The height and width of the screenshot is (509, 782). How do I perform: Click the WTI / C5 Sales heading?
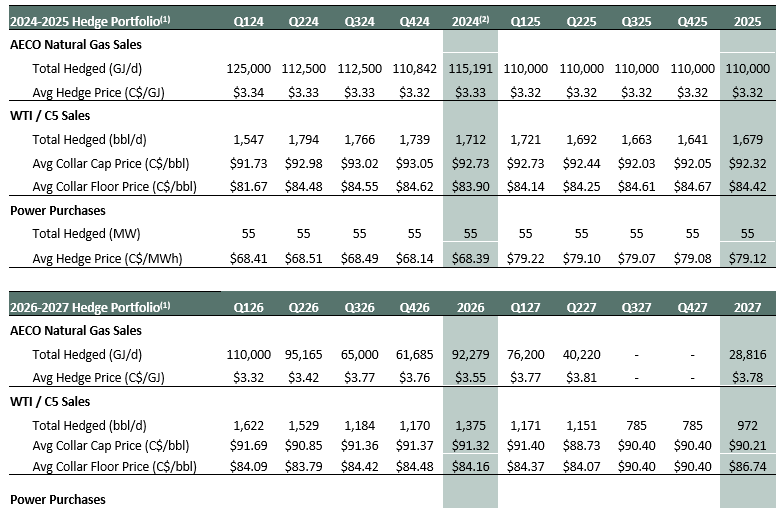[x=50, y=116]
